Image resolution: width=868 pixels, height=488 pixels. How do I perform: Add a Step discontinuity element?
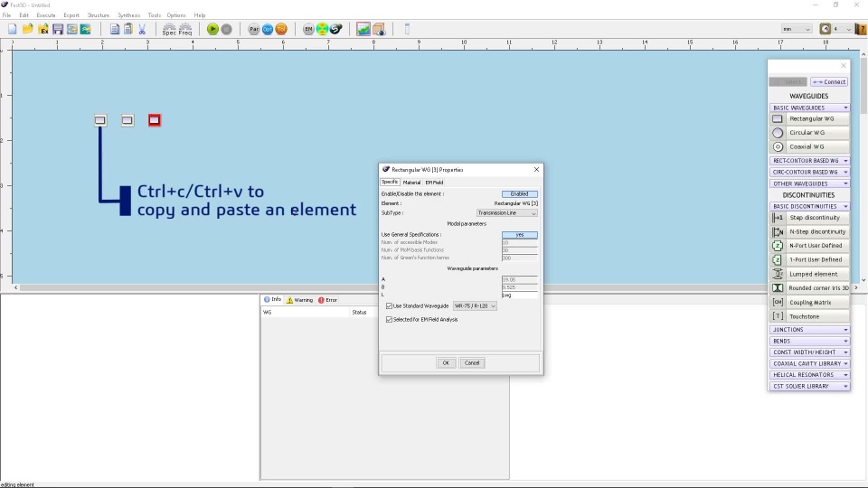click(x=809, y=218)
